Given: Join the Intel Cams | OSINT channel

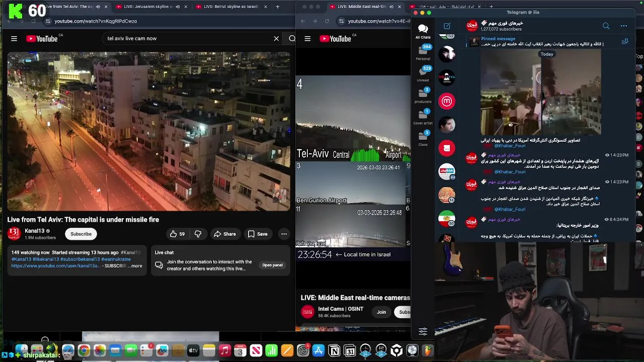Looking at the screenshot, I should (x=381, y=312).
